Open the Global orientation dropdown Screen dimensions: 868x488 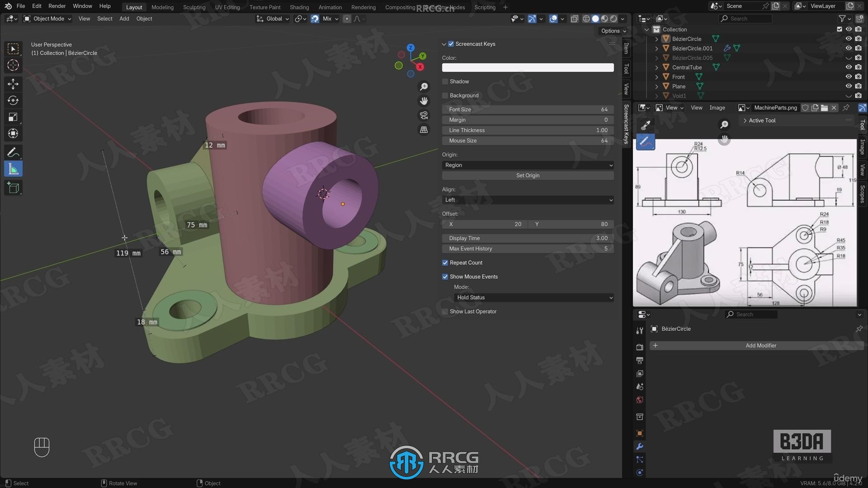[273, 19]
